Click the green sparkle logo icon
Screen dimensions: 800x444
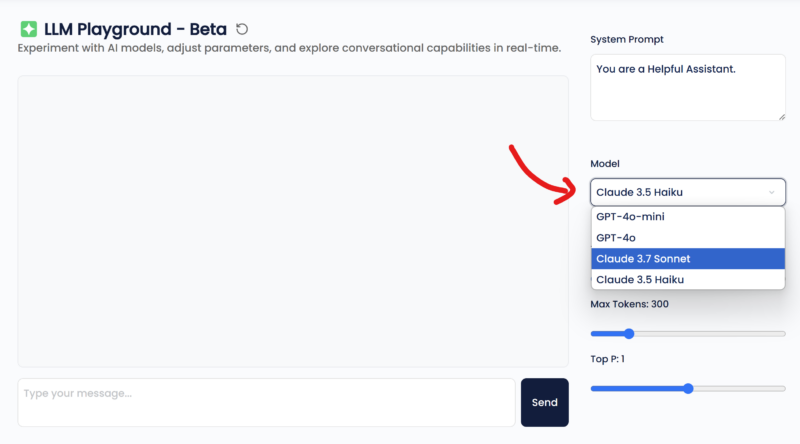click(x=28, y=29)
